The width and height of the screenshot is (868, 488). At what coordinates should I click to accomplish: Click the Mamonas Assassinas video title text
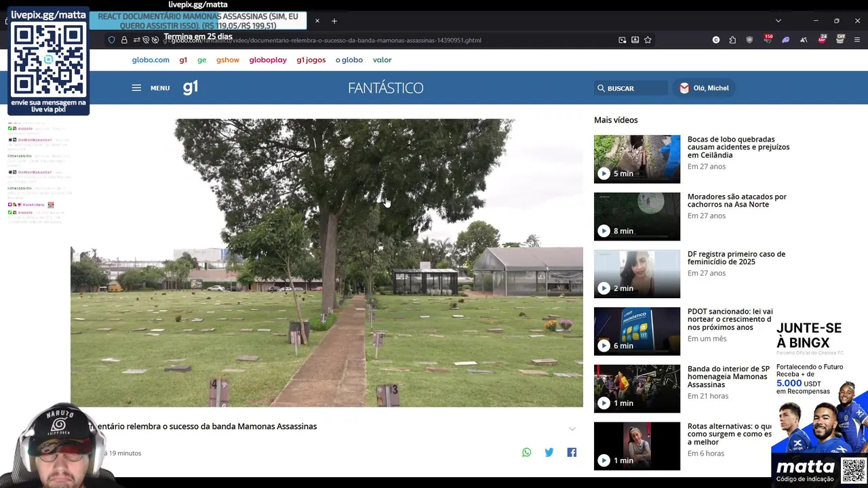pos(204,426)
